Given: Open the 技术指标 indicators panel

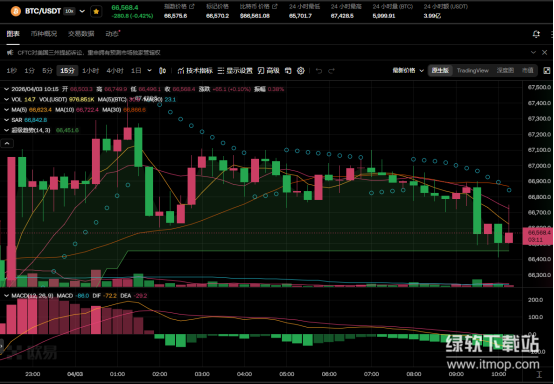Looking at the screenshot, I should click(x=195, y=71).
